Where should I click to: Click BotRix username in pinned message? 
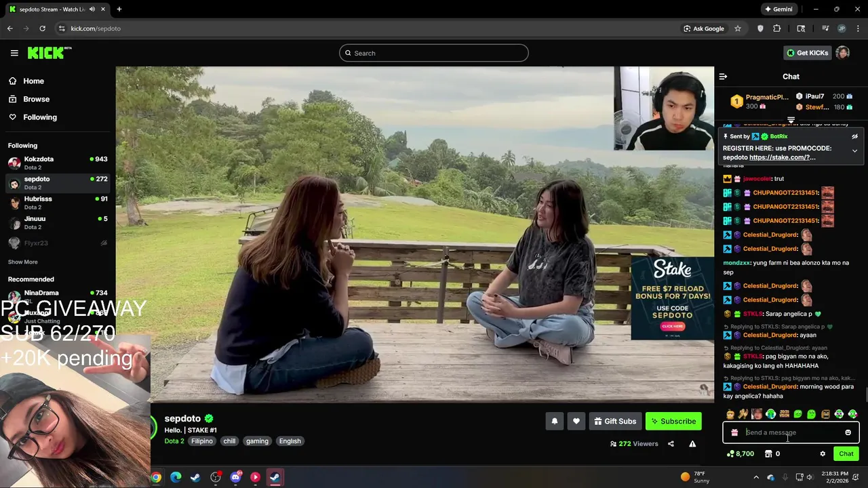click(778, 136)
